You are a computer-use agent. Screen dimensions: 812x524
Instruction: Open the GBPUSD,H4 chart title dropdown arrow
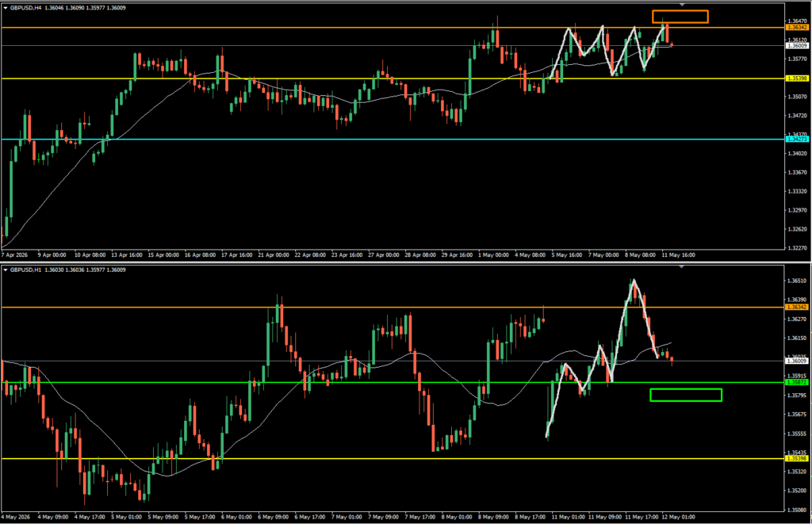[x=6, y=8]
